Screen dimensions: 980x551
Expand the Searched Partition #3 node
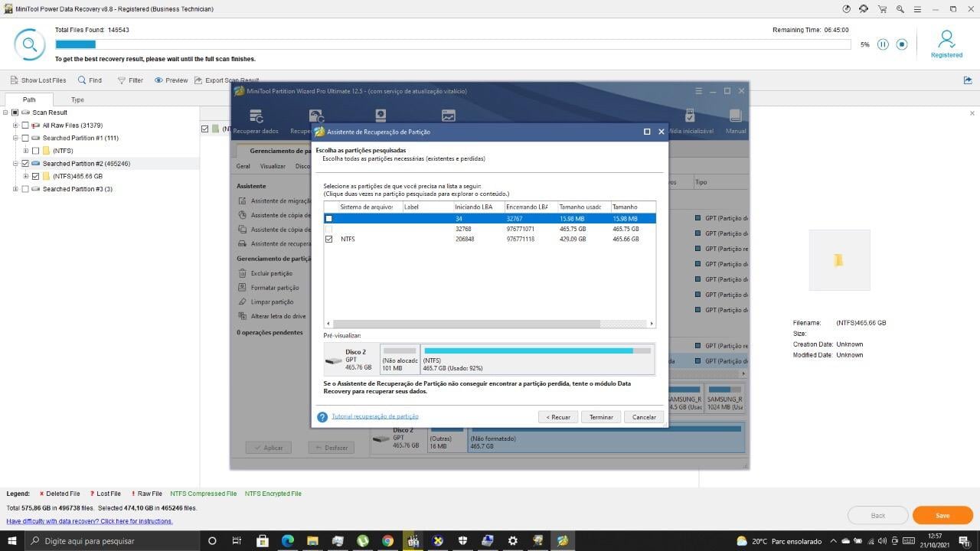coord(15,189)
